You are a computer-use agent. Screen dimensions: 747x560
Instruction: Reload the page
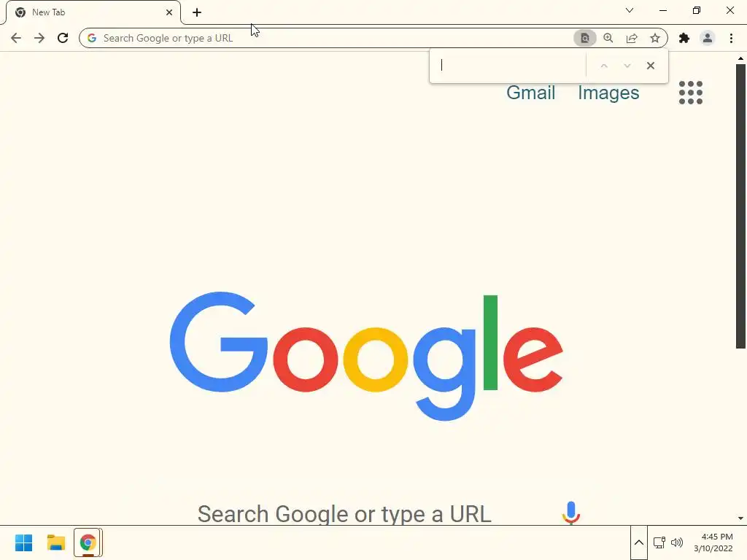[63, 38]
